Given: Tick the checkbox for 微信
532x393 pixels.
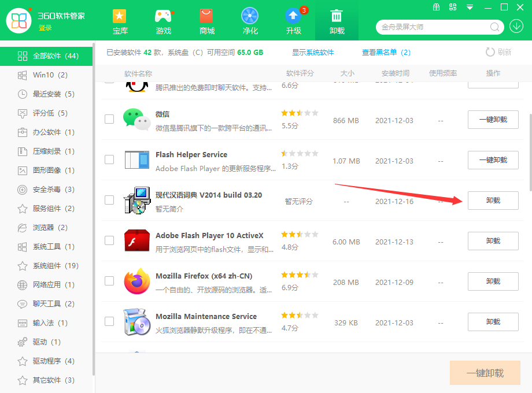Looking at the screenshot, I should click(x=109, y=119).
